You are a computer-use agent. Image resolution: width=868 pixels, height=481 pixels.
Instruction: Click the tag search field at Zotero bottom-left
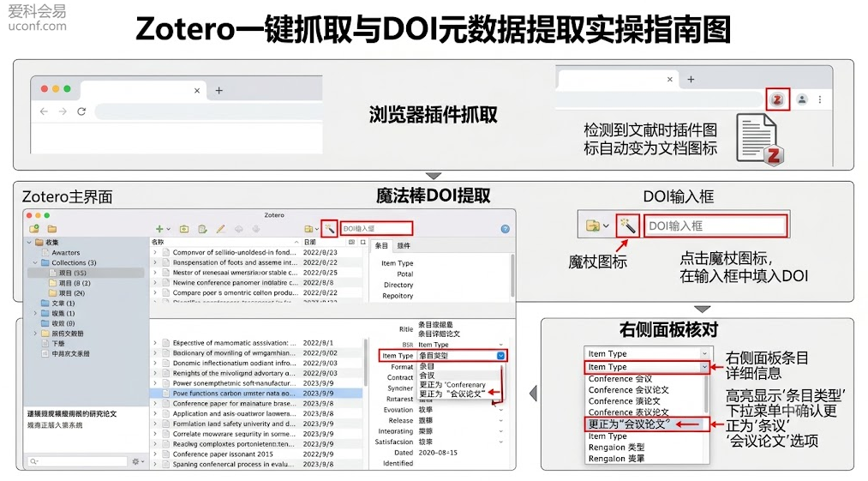pos(77,461)
